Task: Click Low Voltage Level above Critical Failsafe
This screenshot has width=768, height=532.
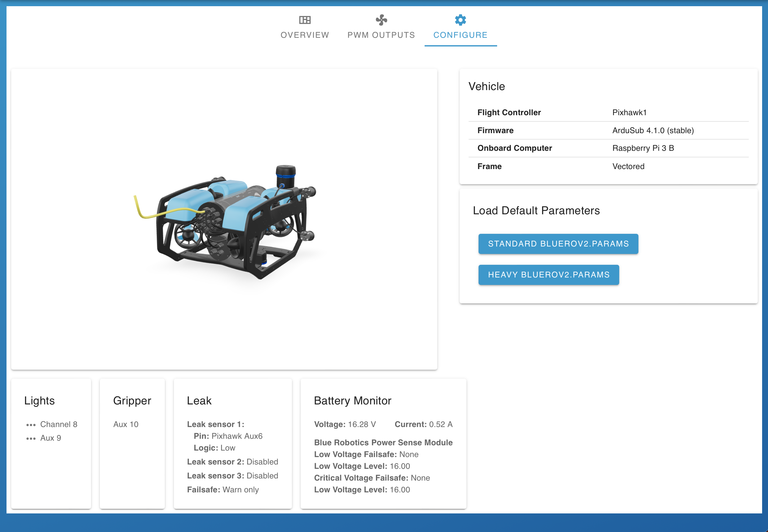Action: [362, 466]
